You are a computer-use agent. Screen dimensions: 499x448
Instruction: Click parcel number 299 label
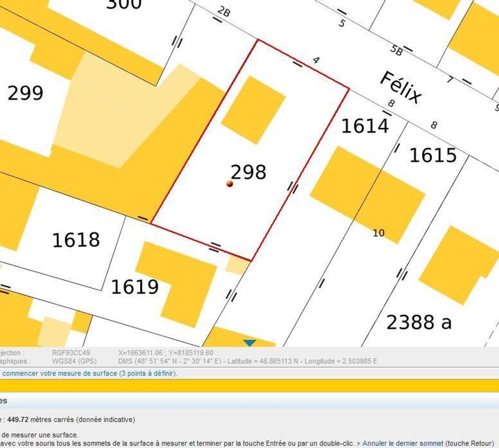(x=25, y=93)
